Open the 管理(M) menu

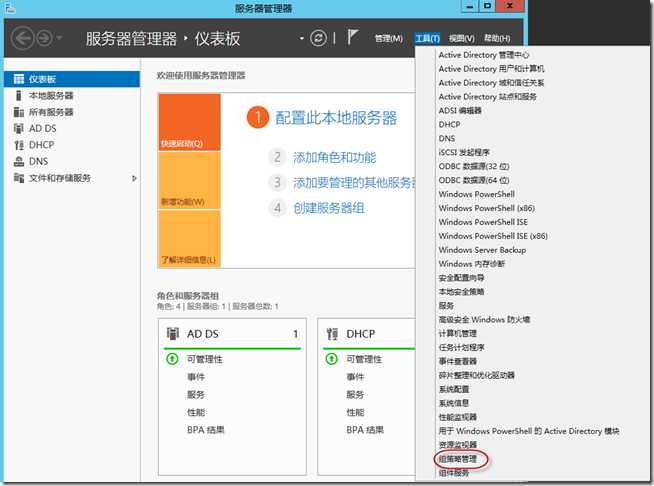pos(389,38)
